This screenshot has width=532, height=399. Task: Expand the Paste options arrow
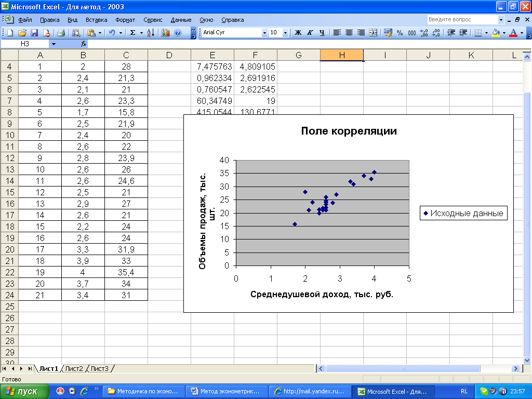coord(100,33)
